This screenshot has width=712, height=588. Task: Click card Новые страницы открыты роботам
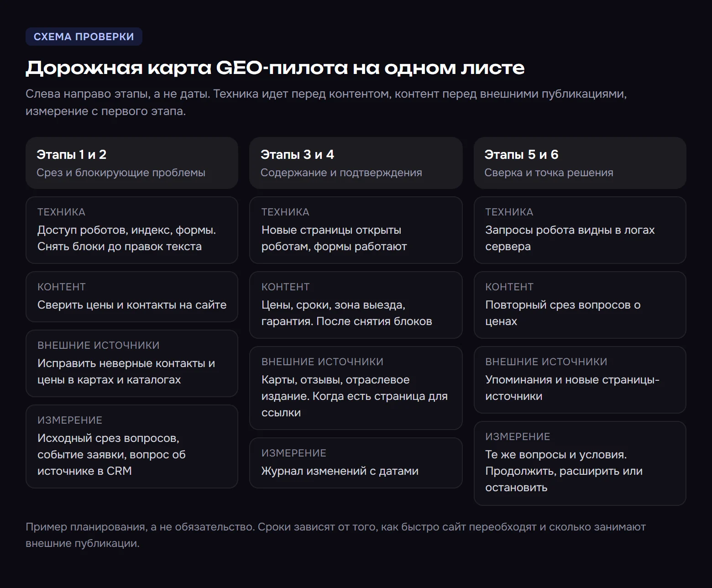coord(356,230)
